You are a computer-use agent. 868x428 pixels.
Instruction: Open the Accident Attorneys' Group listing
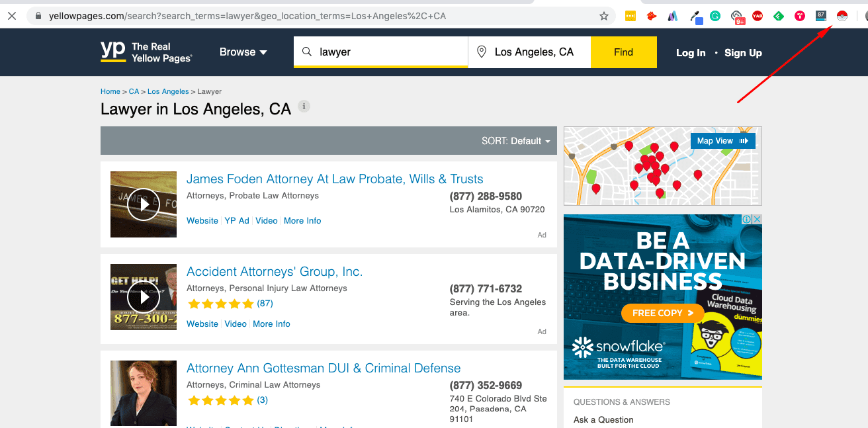pyautogui.click(x=275, y=271)
